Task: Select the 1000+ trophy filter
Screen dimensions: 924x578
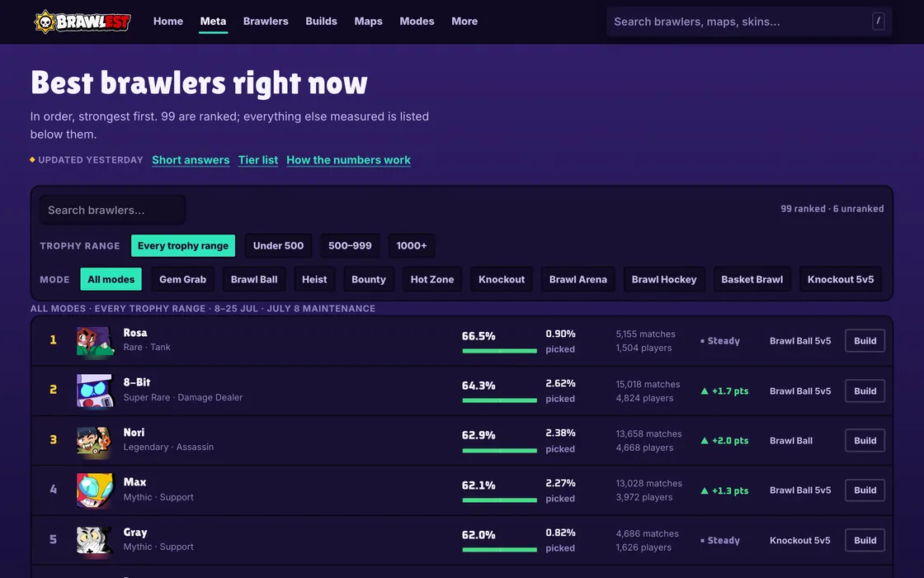Action: click(x=412, y=245)
